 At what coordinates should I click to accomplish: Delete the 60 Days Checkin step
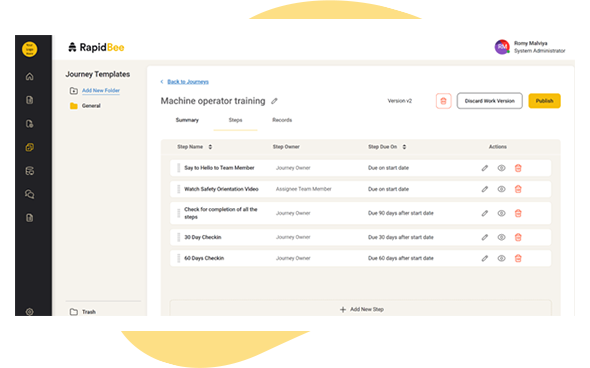pos(518,259)
